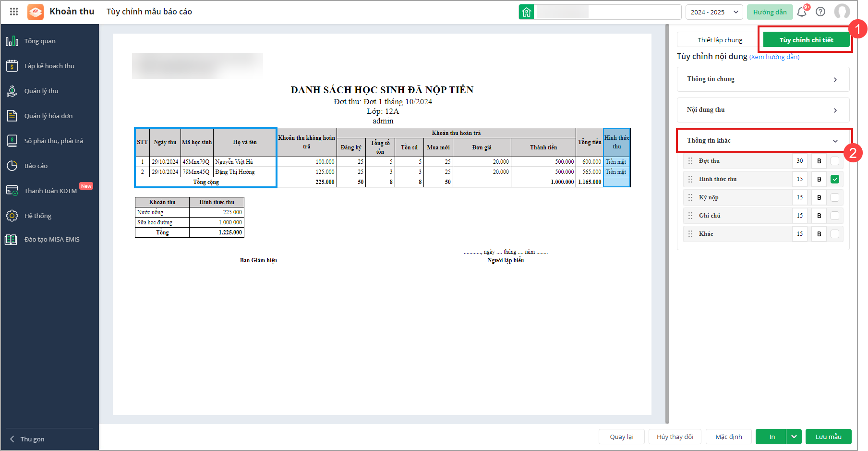Image resolution: width=868 pixels, height=451 pixels.
Task: Click the green school home icon
Action: [526, 12]
